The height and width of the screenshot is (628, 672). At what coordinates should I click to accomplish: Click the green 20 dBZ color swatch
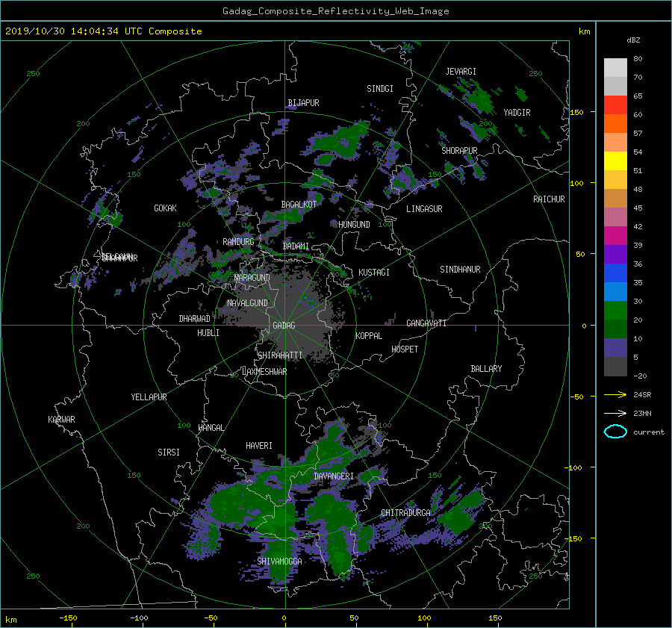click(615, 310)
